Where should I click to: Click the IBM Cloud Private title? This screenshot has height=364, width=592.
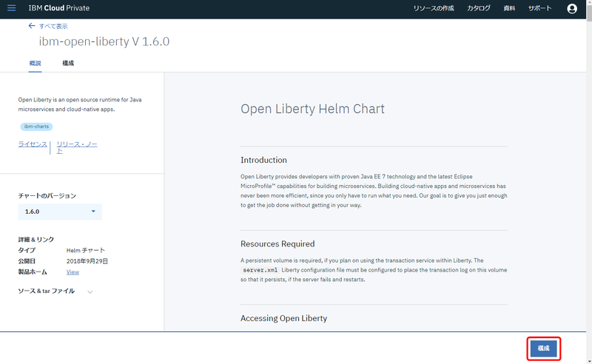[59, 8]
